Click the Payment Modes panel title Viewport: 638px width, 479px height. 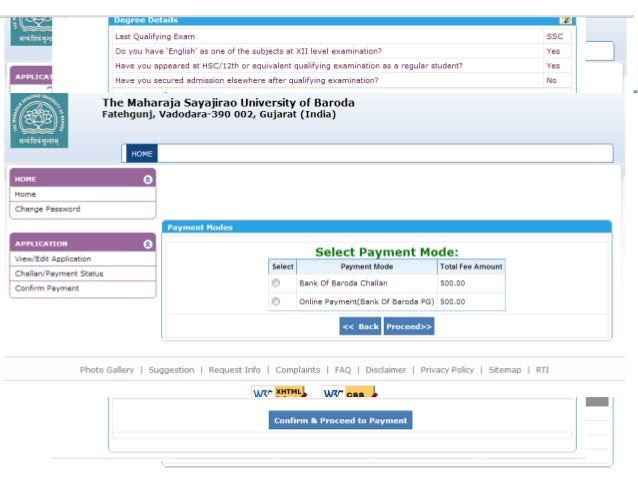(200, 227)
